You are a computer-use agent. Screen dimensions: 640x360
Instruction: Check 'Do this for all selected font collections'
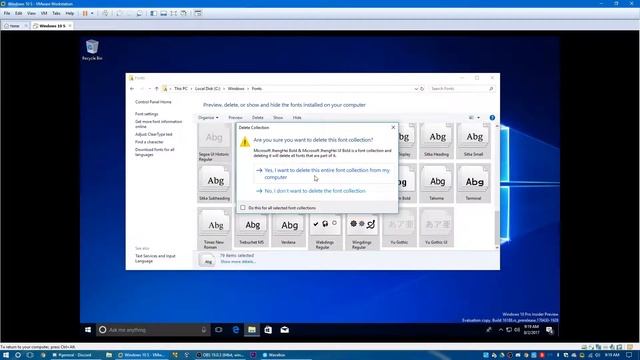243,208
